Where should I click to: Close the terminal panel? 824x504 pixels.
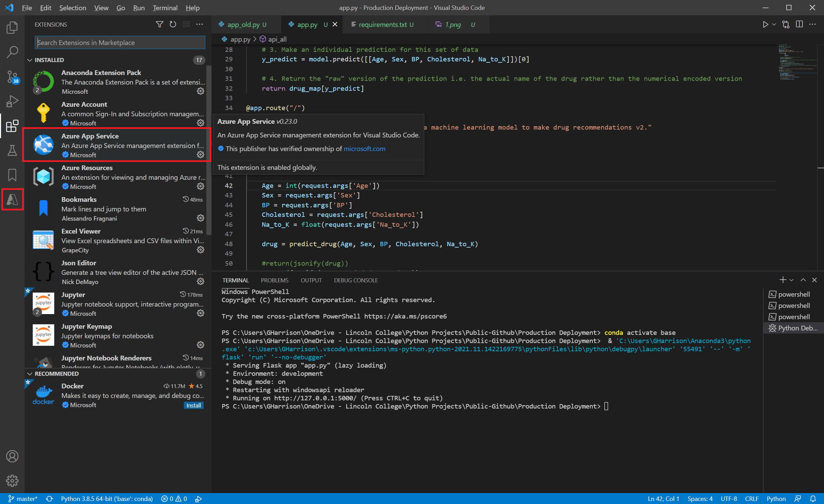[814, 280]
